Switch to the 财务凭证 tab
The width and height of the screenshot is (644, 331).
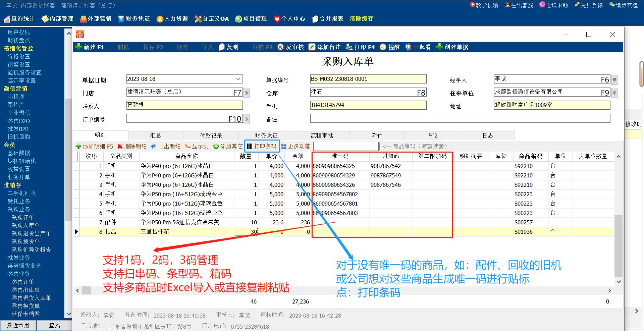click(266, 135)
